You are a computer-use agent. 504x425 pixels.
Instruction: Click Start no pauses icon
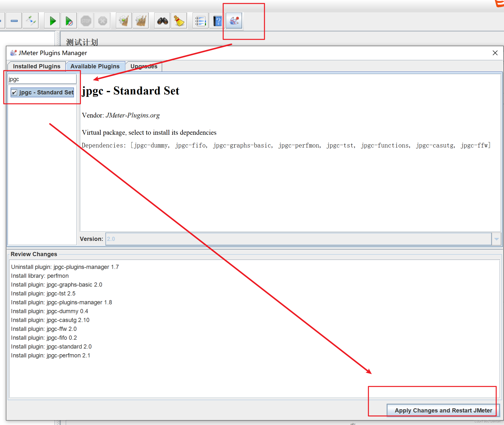click(x=69, y=21)
